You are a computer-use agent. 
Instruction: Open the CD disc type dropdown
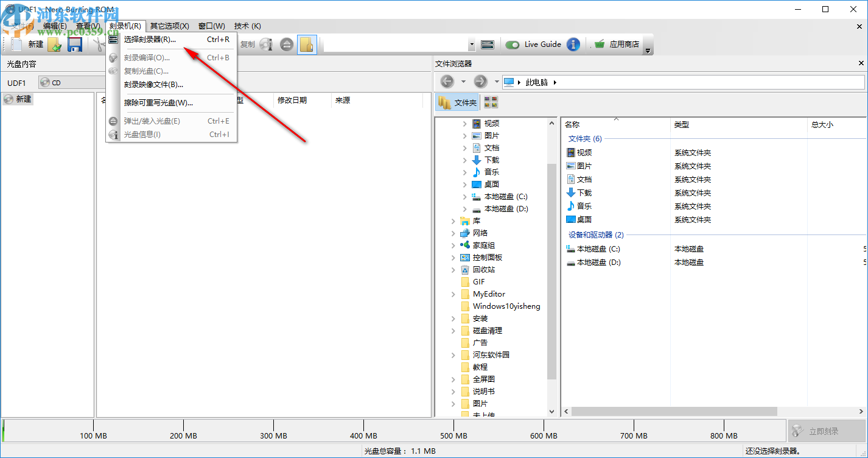coord(72,83)
